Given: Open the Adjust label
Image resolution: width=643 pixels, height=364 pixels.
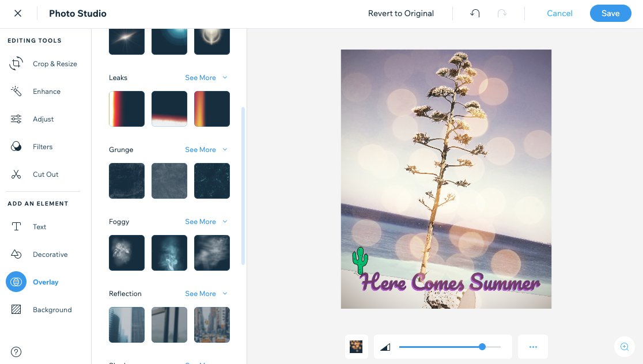Looking at the screenshot, I should coord(43,119).
